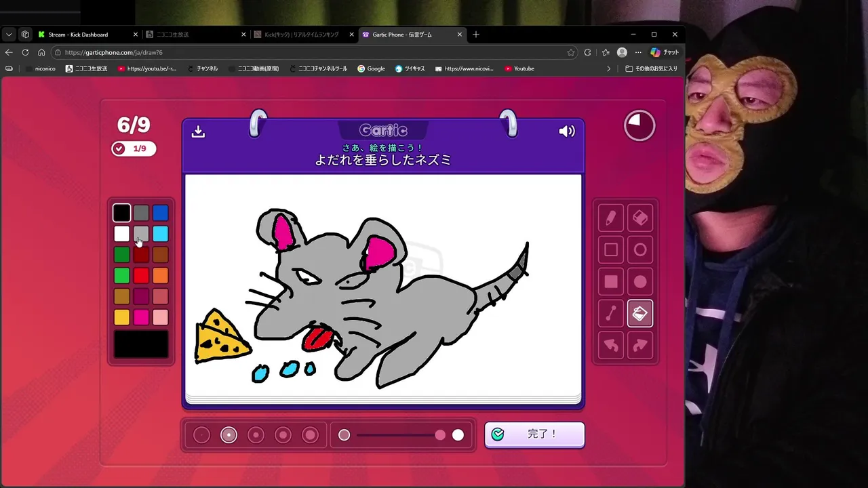Click the round timer indicator
Screen dimensions: 868x488
(x=639, y=125)
